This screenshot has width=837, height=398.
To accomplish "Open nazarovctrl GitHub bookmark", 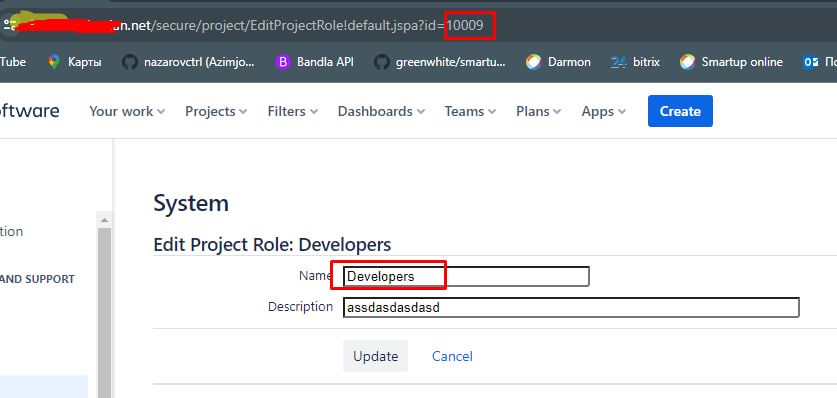I will click(188, 62).
